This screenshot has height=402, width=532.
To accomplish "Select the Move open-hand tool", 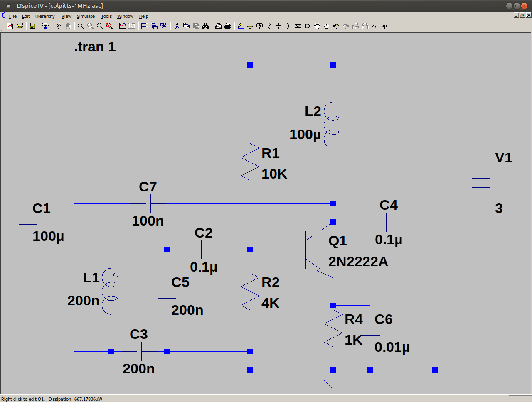I will coord(317,26).
